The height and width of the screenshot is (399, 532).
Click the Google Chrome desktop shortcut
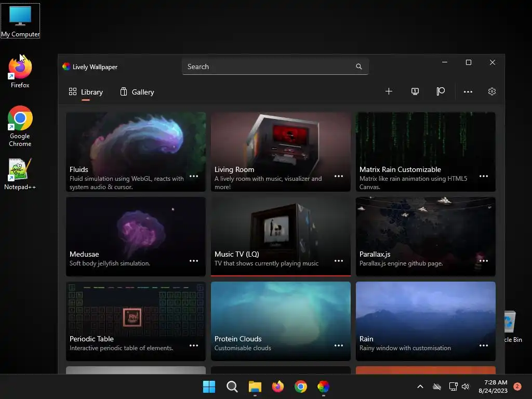20,126
